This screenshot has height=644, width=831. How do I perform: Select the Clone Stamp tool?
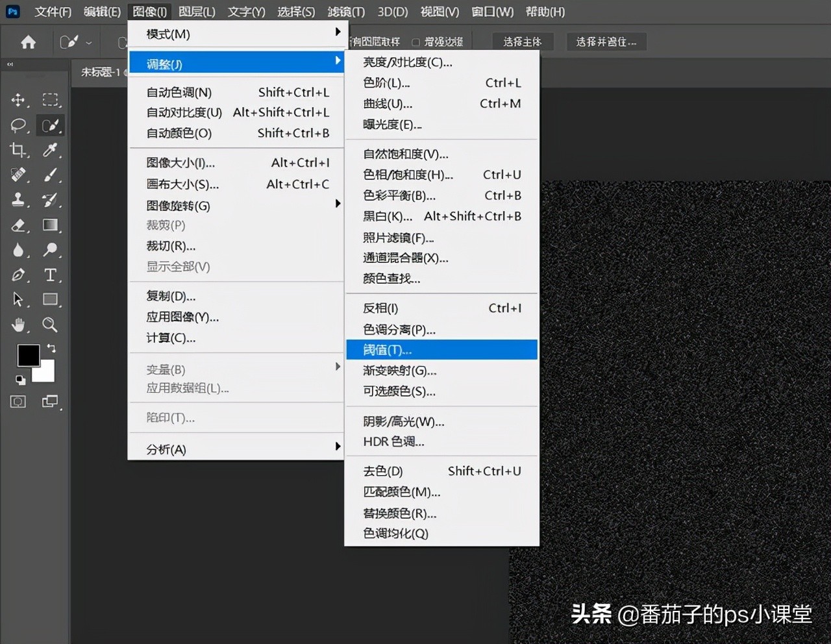(x=18, y=200)
